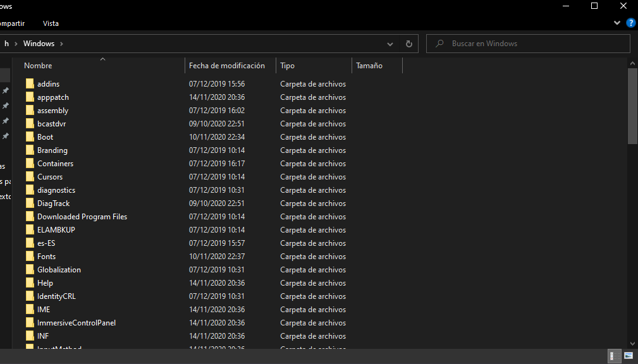Screen dimensions: 638x364
Task: Click the Containers date 07/12/2019 16:17
Action: click(217, 164)
